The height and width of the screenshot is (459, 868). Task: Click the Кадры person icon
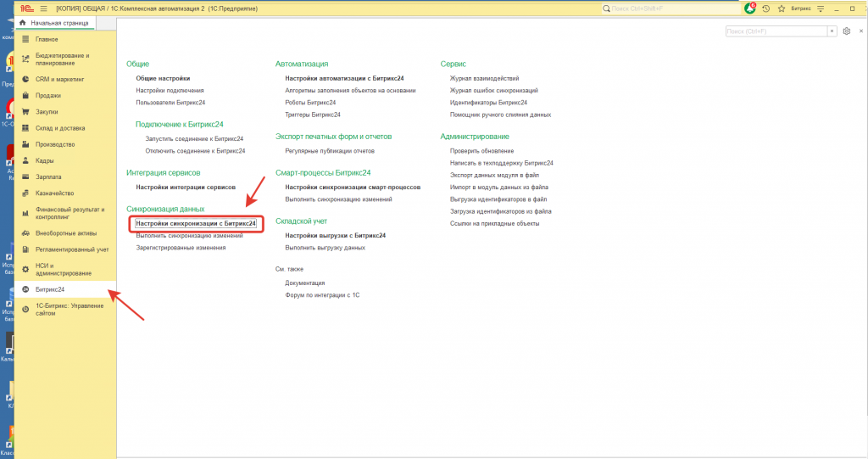click(x=25, y=160)
